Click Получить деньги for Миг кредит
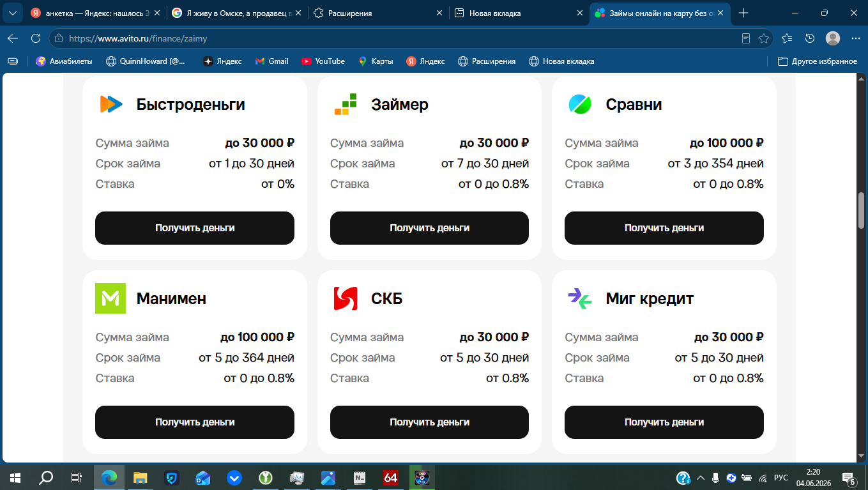The width and height of the screenshot is (868, 490). pos(664,422)
